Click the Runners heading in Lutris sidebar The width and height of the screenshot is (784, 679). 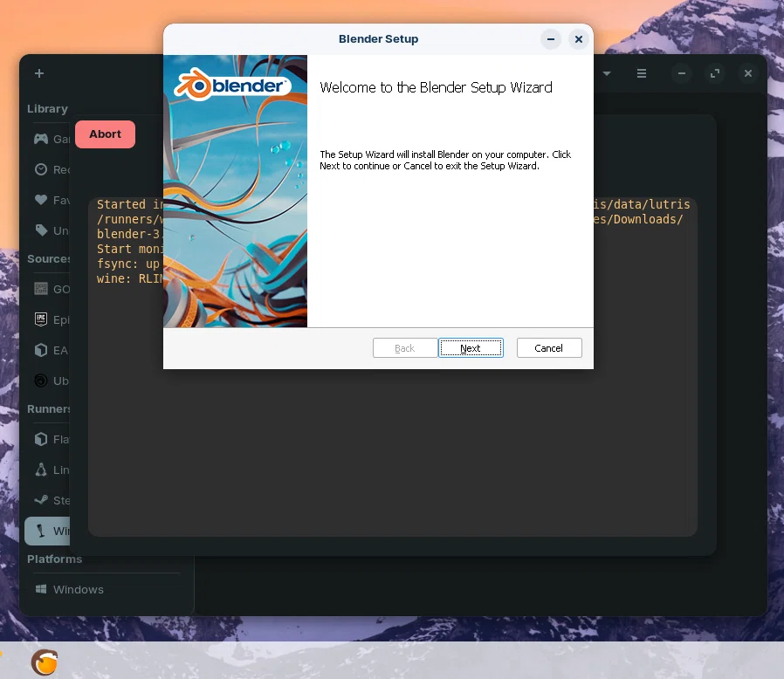[x=49, y=409]
